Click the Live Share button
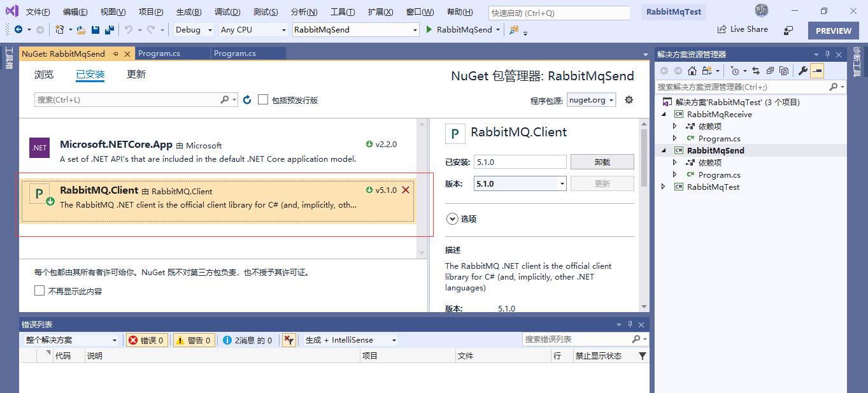The image size is (868, 393). click(x=743, y=29)
